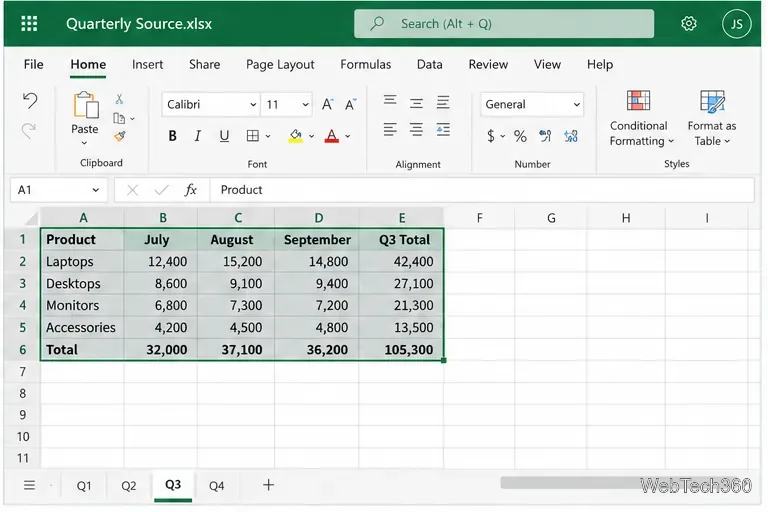Image resolution: width=768 pixels, height=512 pixels.
Task: Open the Help tab
Action: point(600,65)
